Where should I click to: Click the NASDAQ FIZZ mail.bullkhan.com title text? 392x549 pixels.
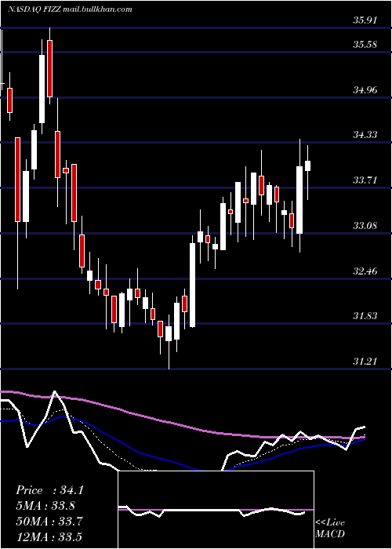(70, 9)
